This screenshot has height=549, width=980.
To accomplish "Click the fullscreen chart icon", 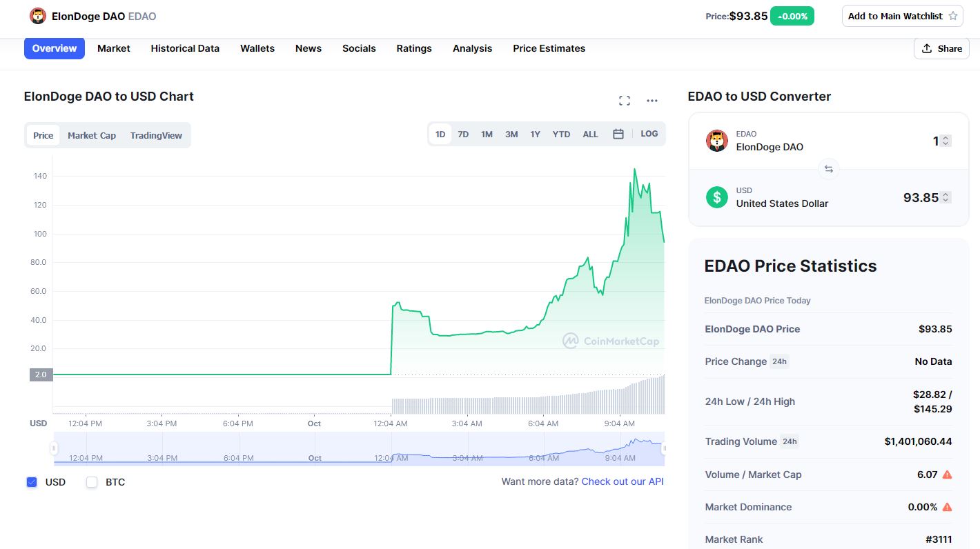I will (625, 101).
